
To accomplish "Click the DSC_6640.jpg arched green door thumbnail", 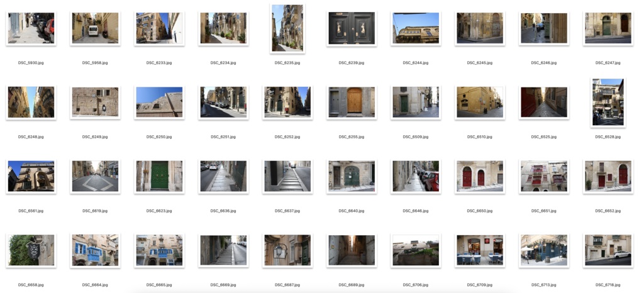I will click(352, 176).
